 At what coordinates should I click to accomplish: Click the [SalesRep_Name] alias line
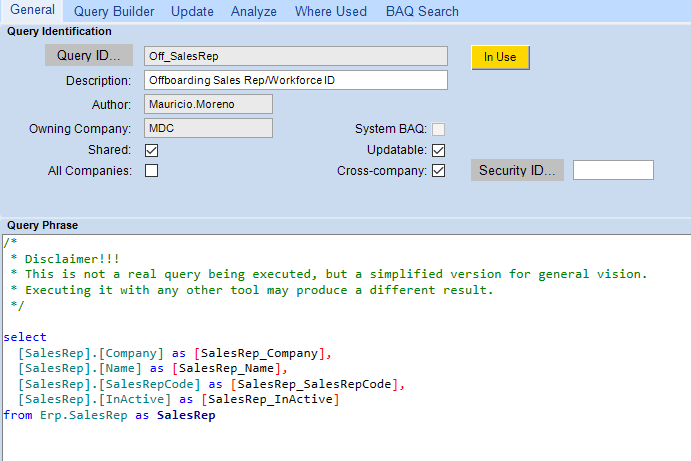[x=152, y=368]
